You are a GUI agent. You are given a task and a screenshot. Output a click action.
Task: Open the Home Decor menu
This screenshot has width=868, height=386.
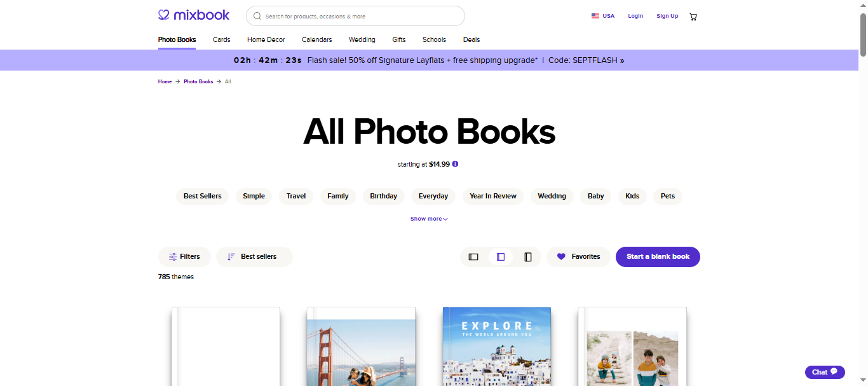tap(266, 39)
